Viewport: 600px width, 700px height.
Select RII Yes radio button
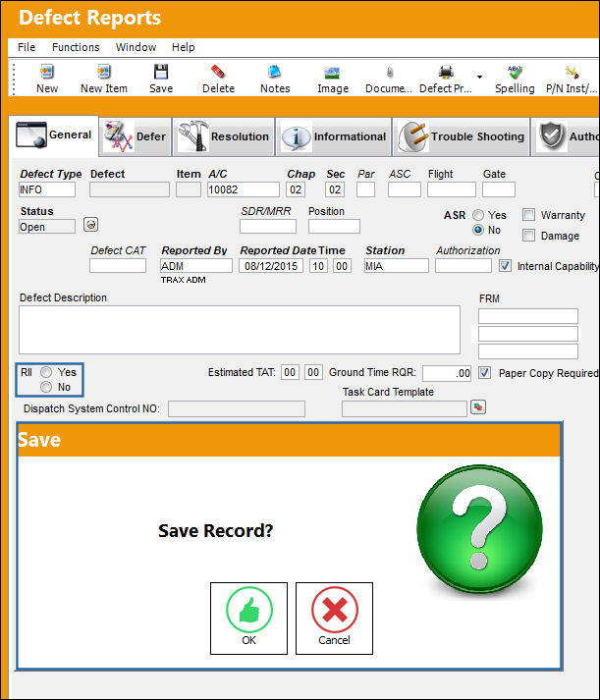click(x=46, y=372)
